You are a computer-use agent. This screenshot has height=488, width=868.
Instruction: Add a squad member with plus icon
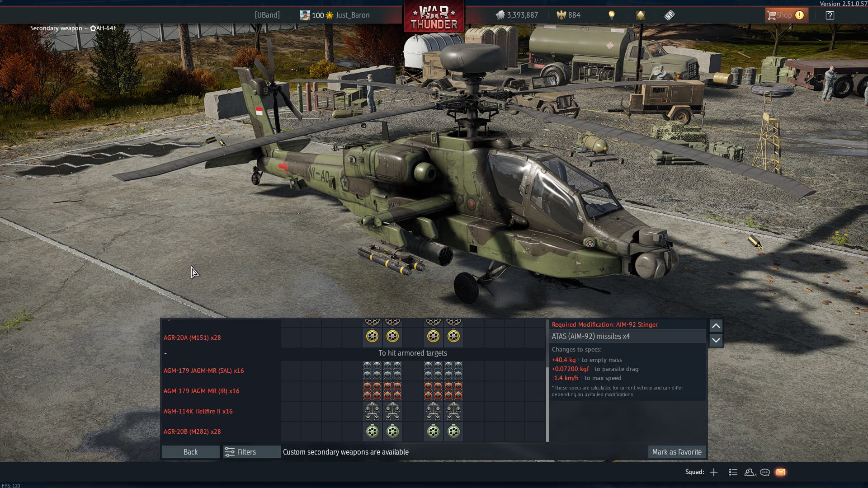click(x=714, y=472)
